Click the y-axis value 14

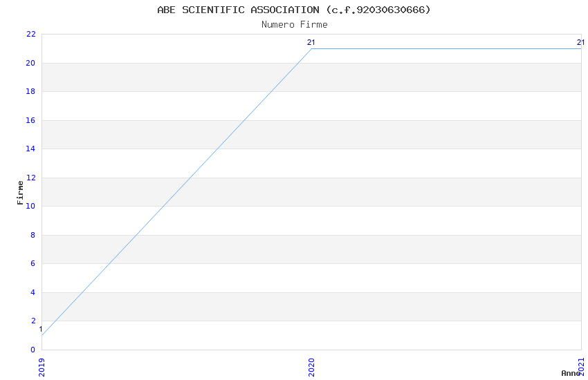point(30,149)
